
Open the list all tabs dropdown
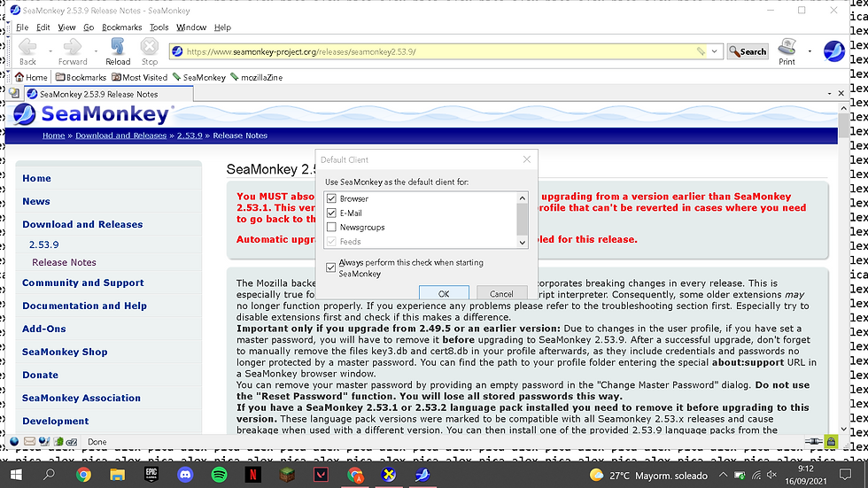tap(829, 94)
